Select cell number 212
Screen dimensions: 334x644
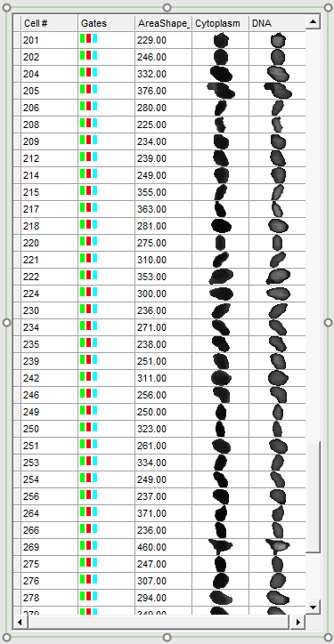coord(31,158)
